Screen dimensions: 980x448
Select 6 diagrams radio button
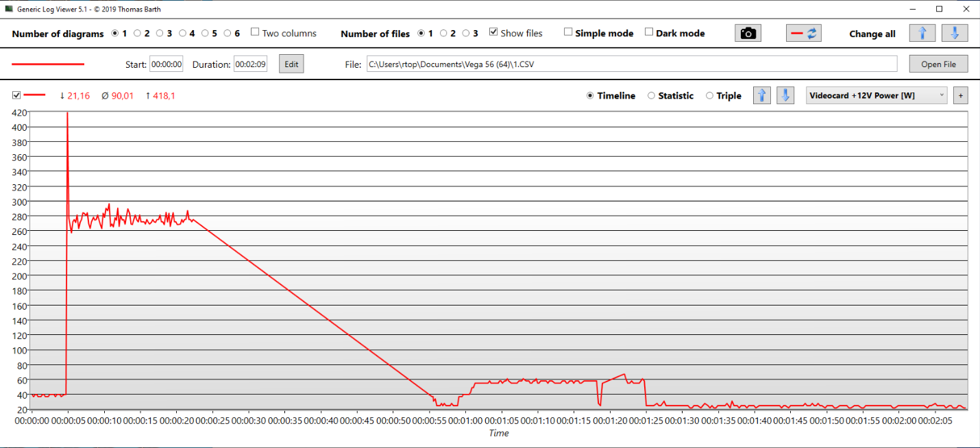click(228, 33)
